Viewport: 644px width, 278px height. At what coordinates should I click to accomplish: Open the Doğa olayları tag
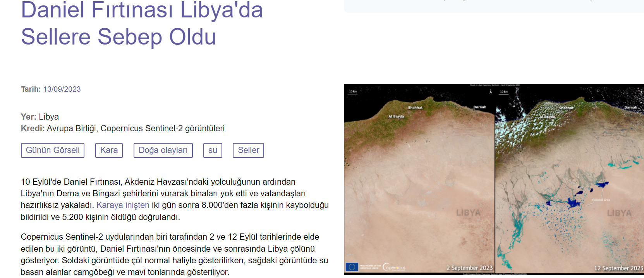click(x=163, y=150)
